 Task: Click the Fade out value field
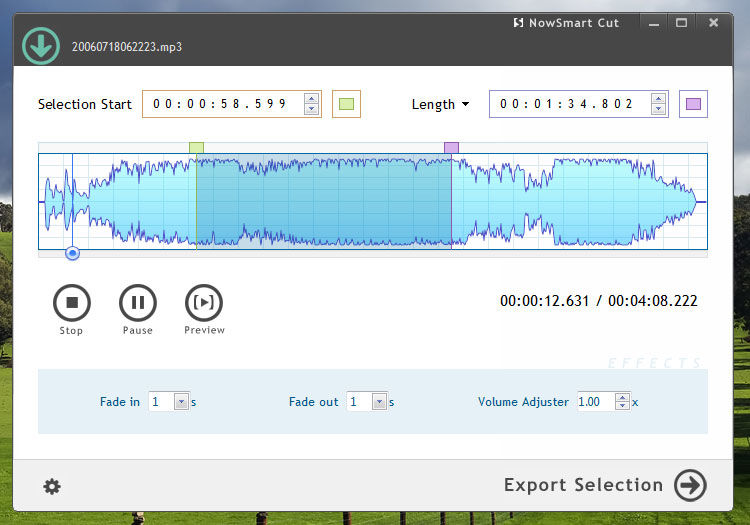click(x=360, y=402)
